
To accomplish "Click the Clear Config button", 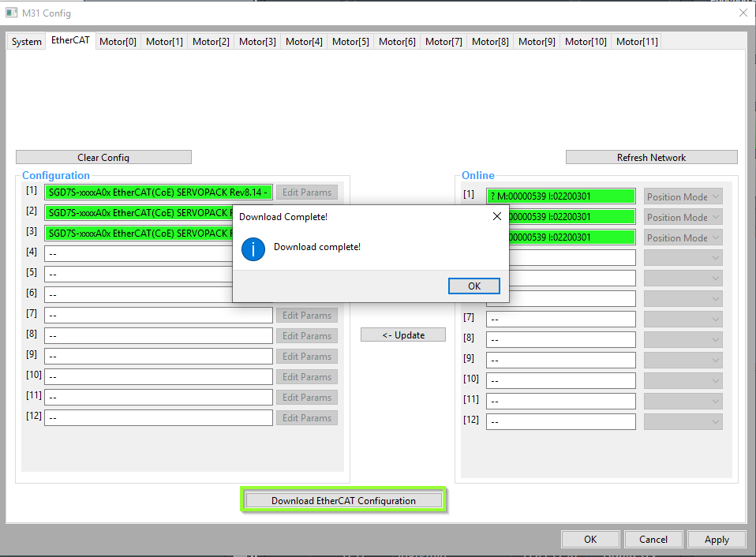I will pyautogui.click(x=103, y=158).
